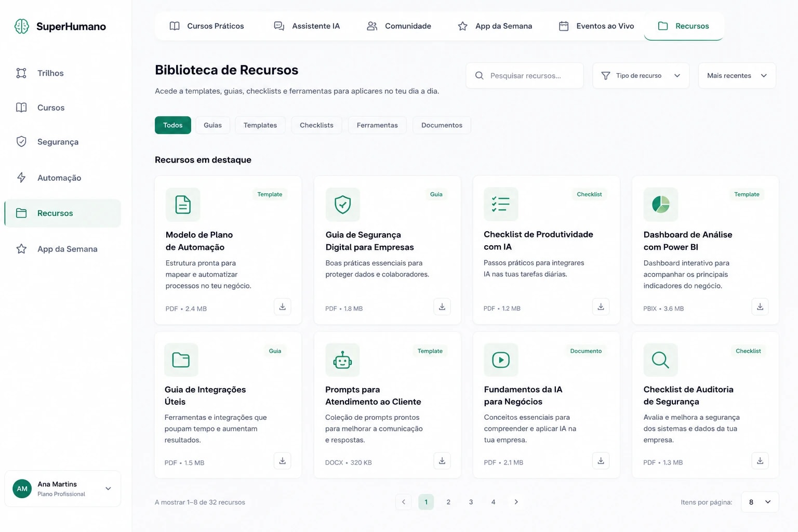Image resolution: width=798 pixels, height=532 pixels.
Task: Click the Documento tag on Fundamentos da IA card
Action: 586,351
